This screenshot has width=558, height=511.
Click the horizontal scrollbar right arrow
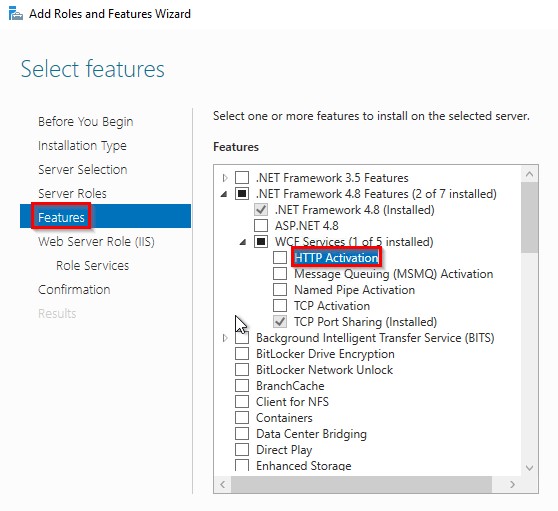pos(512,484)
